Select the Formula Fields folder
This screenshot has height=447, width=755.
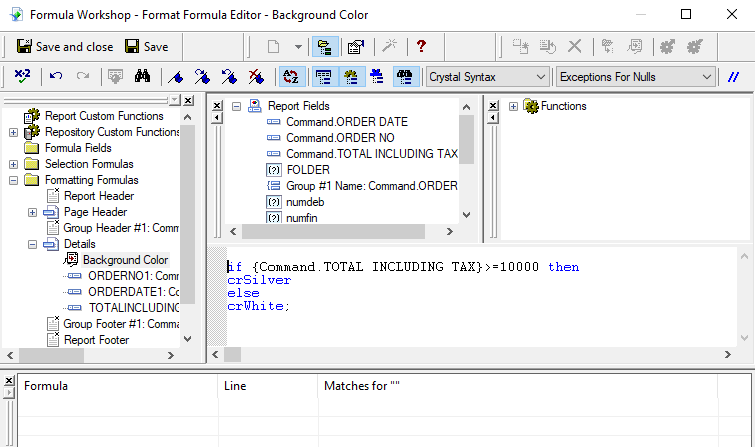[x=78, y=148]
